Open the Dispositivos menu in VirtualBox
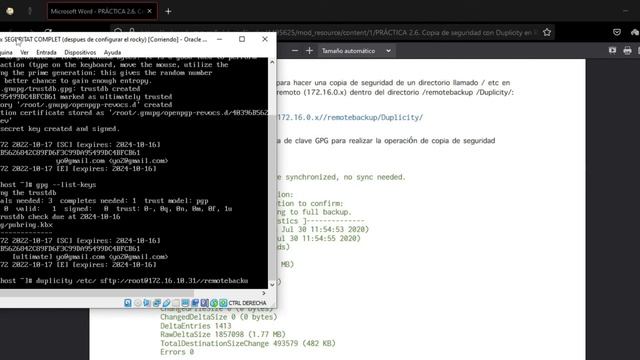This screenshot has height=360, width=640. point(80,52)
